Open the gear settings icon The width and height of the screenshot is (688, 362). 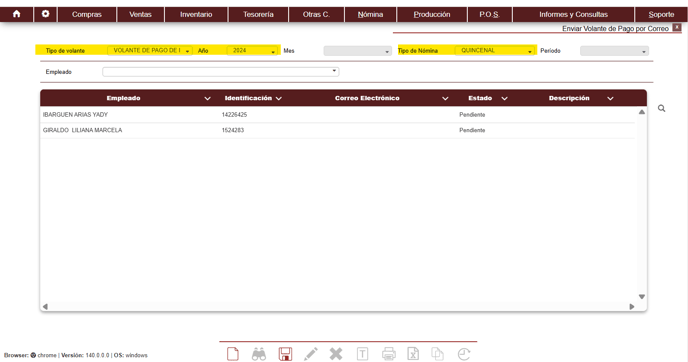(x=45, y=14)
